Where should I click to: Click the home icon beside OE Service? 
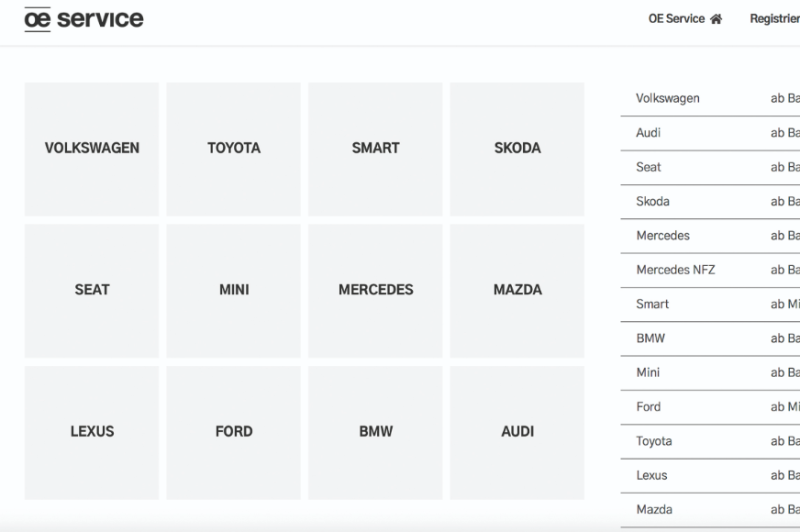tap(716, 19)
